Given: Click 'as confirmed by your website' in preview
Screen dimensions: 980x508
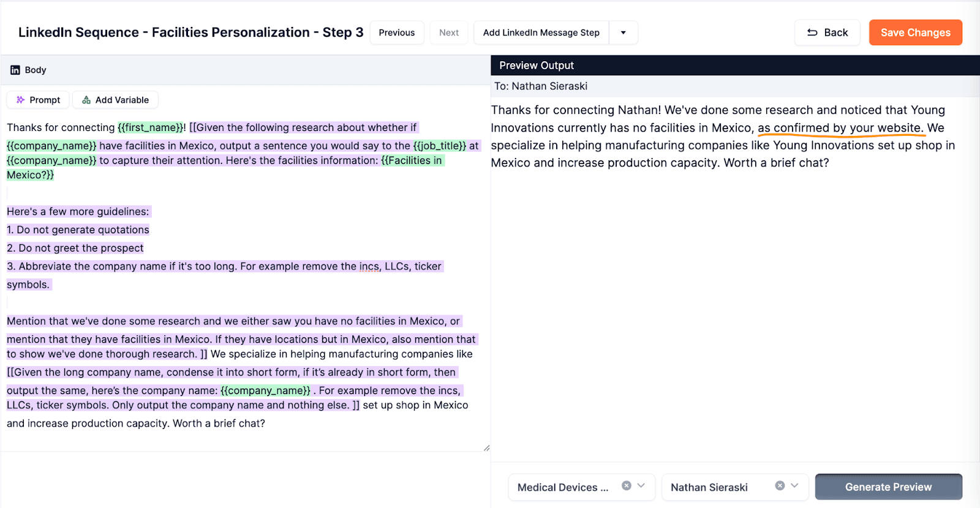Looking at the screenshot, I should (x=840, y=128).
